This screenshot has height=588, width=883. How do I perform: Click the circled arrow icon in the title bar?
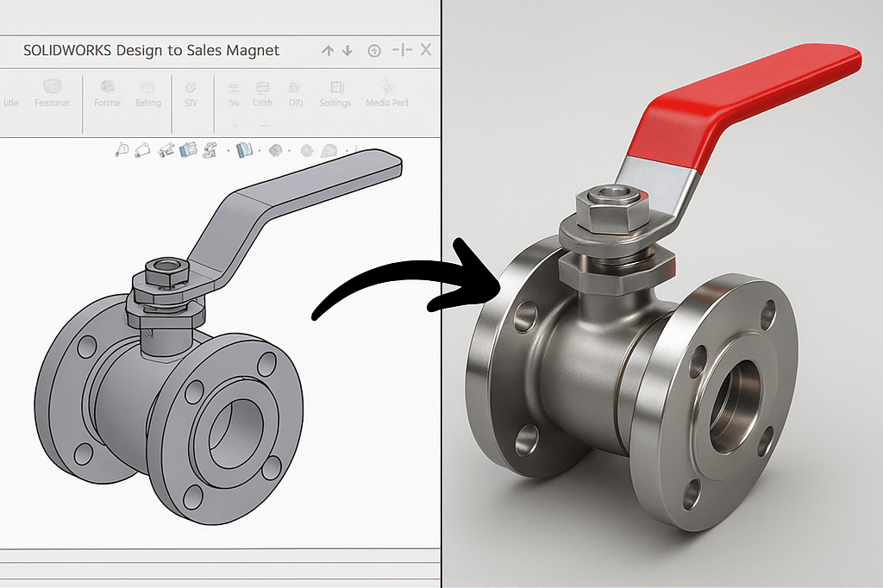coord(374,51)
